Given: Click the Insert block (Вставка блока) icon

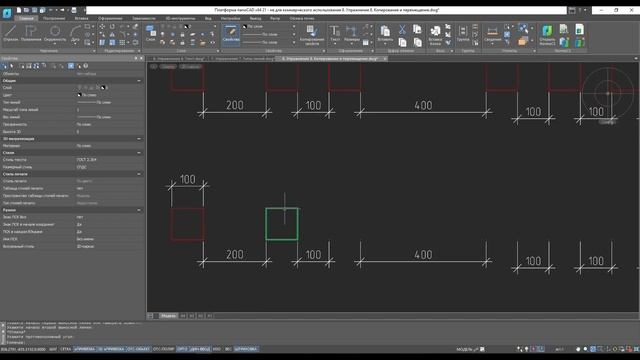Looking at the screenshot, I should (435, 34).
